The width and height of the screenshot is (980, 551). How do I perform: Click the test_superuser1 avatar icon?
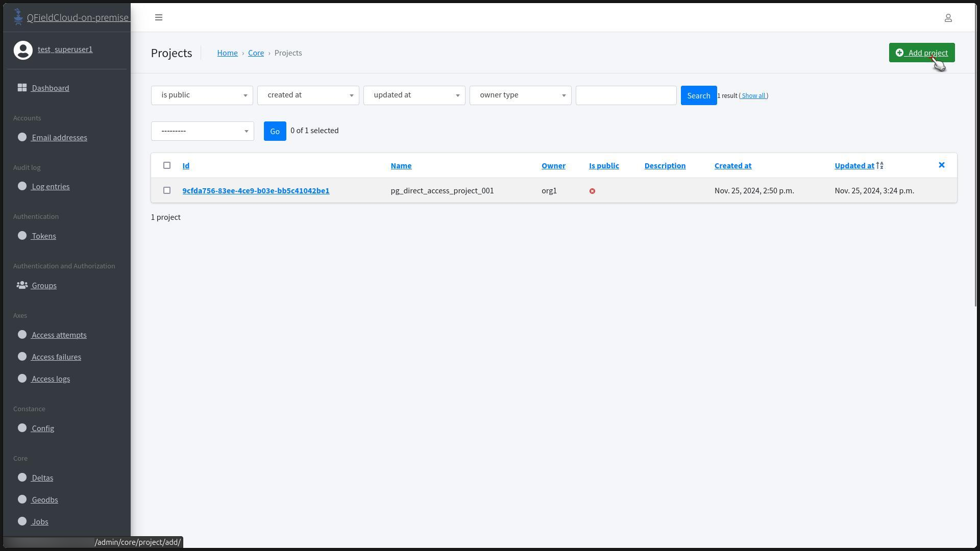[23, 50]
